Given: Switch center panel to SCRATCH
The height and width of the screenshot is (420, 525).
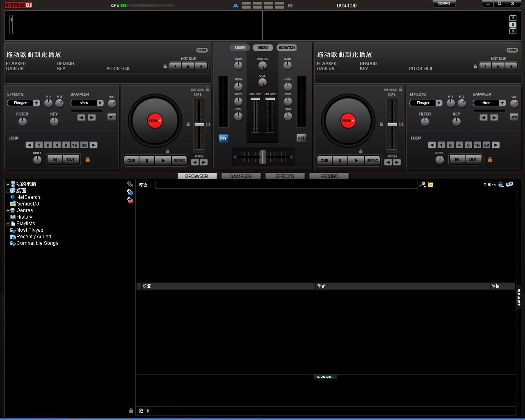Looking at the screenshot, I should pos(287,48).
